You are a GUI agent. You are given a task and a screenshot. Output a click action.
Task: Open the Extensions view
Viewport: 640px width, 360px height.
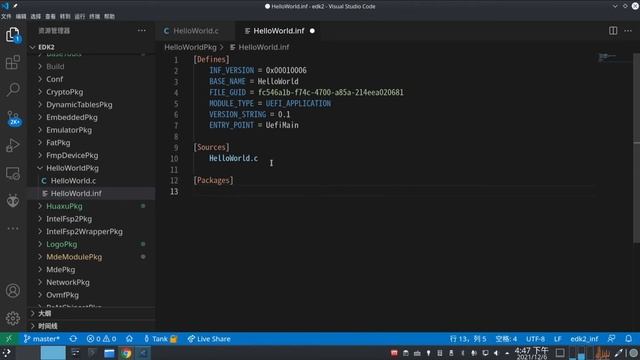tap(13, 62)
